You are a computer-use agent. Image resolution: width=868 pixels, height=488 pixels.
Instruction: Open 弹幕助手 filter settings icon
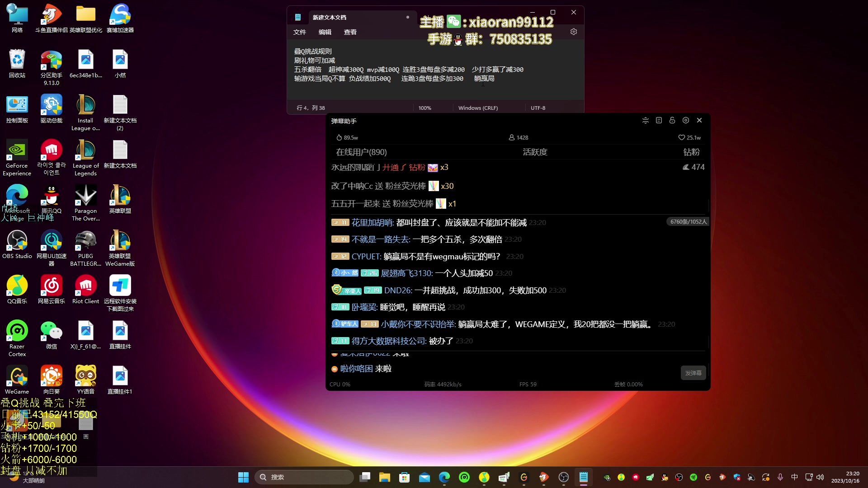(646, 120)
